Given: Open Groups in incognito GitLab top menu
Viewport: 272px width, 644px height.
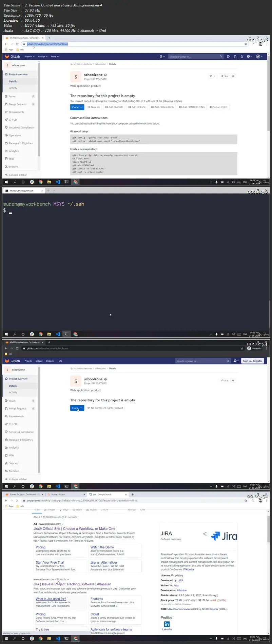Looking at the screenshot, I should (x=39, y=361).
